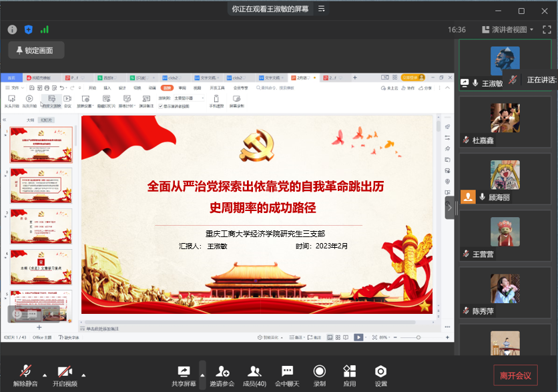Click the red 离开会议 button
The width and height of the screenshot is (558, 392).
pyautogui.click(x=515, y=375)
